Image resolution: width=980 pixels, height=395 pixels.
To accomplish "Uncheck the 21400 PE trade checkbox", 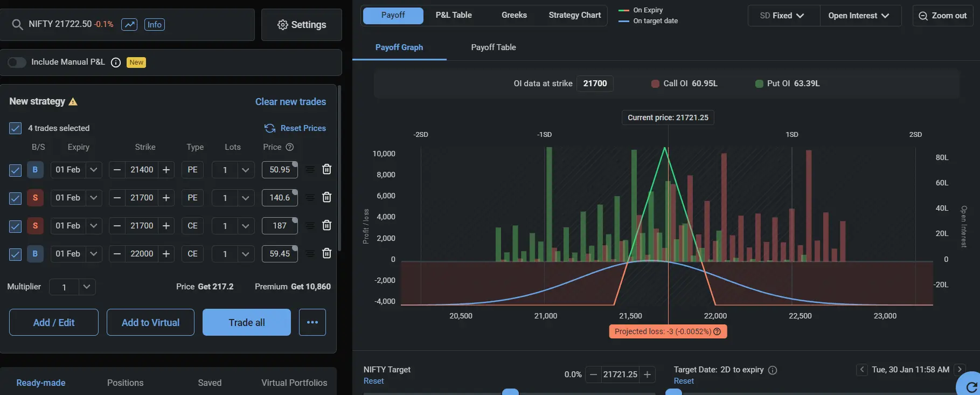I will (x=15, y=170).
